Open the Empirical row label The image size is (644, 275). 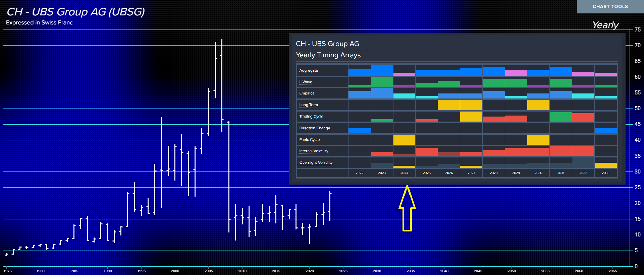(x=307, y=93)
